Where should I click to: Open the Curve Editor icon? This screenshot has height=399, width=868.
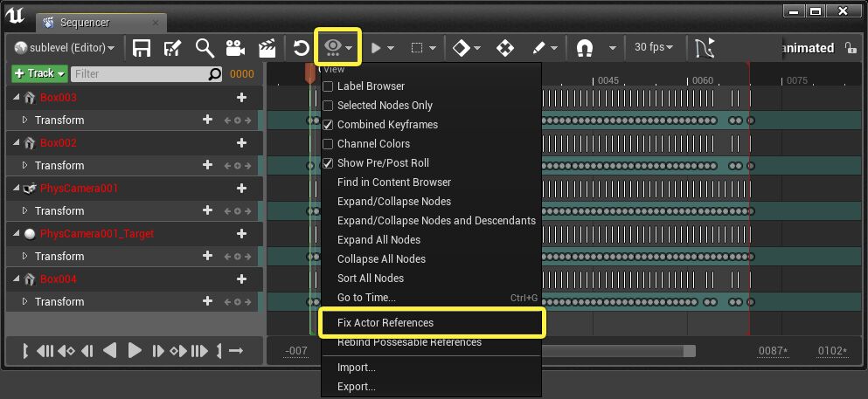705,48
